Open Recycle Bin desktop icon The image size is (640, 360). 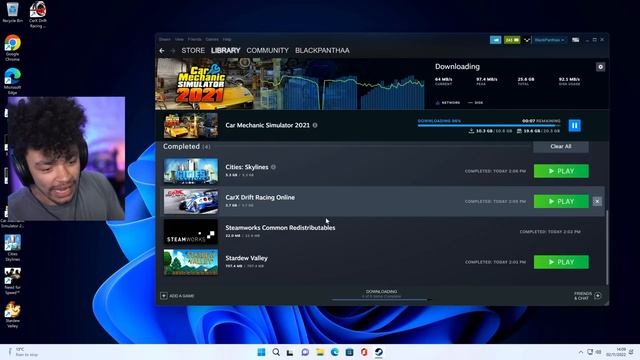[x=12, y=12]
